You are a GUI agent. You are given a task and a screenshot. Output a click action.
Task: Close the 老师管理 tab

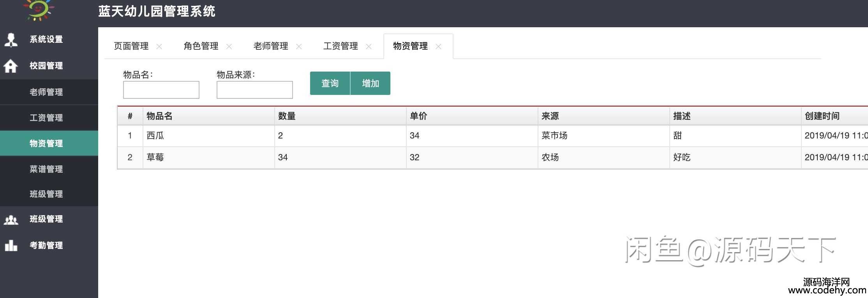tap(299, 46)
